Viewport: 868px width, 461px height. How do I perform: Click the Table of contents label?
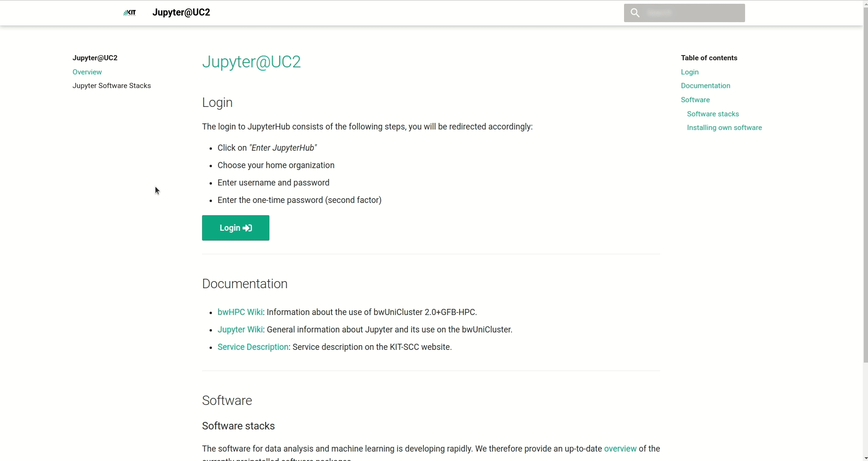point(709,58)
